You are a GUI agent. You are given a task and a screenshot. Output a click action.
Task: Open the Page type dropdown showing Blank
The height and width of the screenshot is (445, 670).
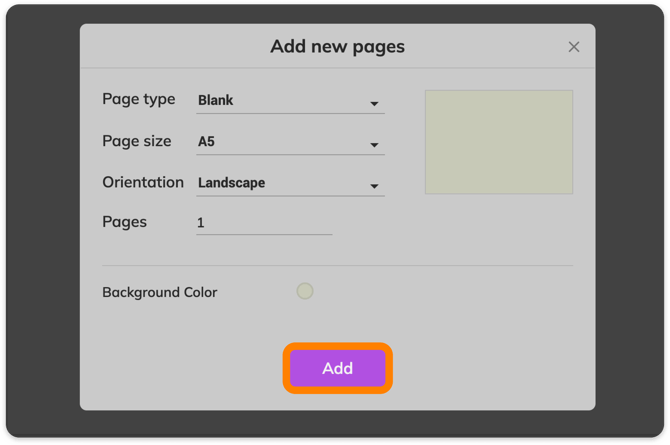(290, 101)
